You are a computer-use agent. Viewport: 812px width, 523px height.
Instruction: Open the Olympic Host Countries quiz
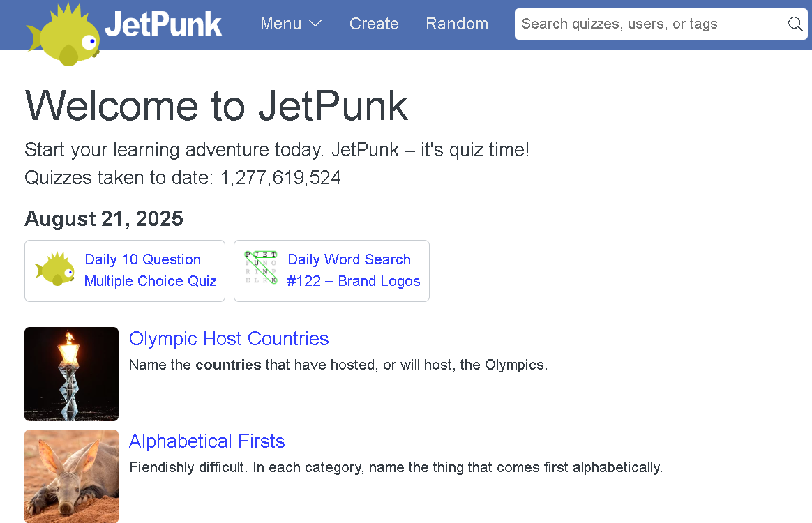point(229,339)
